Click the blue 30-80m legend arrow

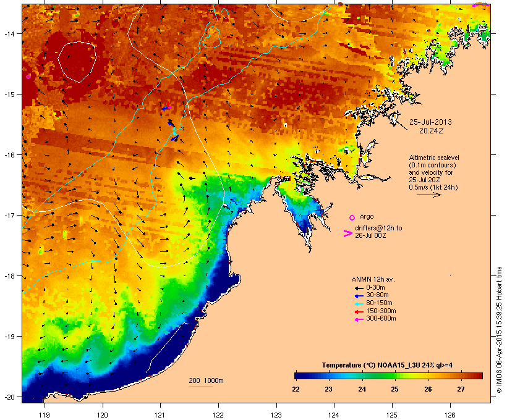[x=359, y=296]
